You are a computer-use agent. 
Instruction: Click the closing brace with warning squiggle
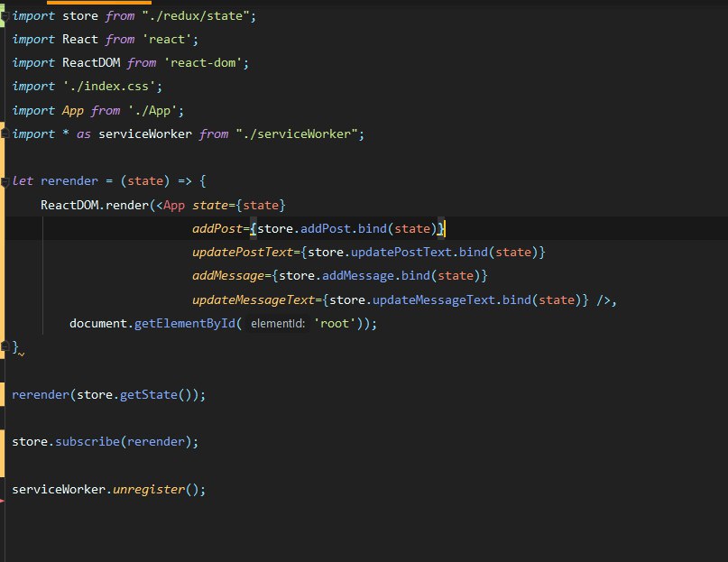[x=15, y=347]
